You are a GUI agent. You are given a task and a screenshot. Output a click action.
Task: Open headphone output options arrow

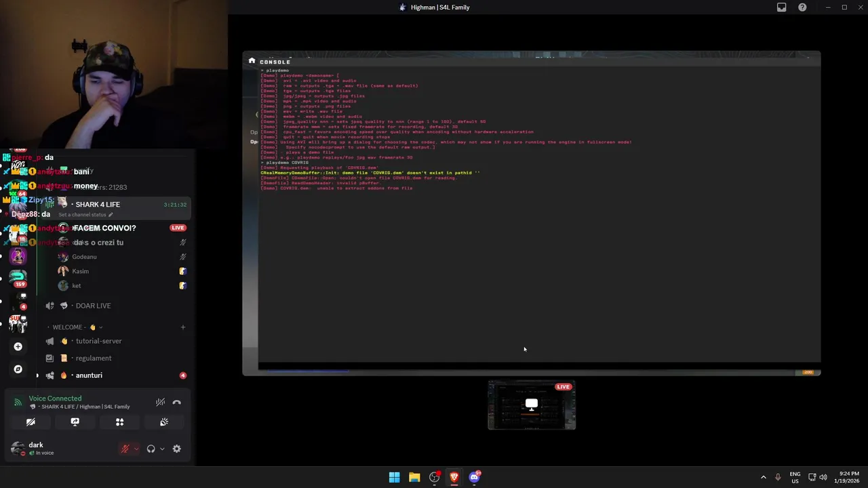[x=161, y=449]
